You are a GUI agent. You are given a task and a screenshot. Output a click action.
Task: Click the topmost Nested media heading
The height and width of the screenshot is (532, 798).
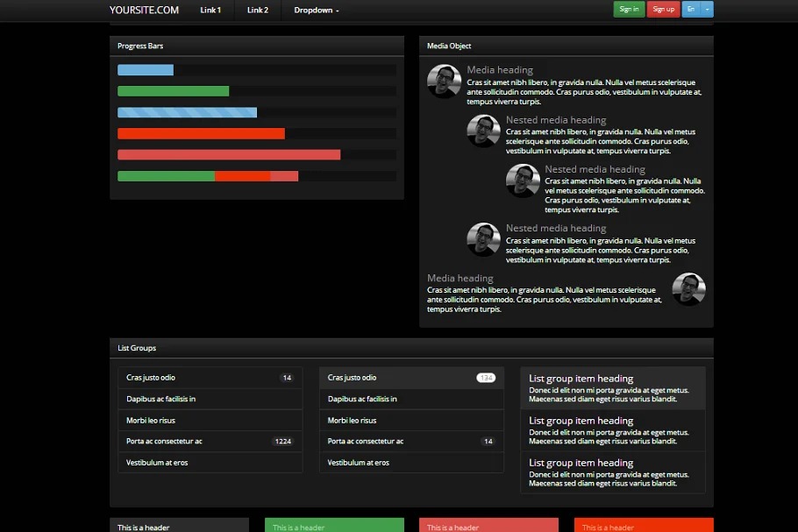(555, 120)
